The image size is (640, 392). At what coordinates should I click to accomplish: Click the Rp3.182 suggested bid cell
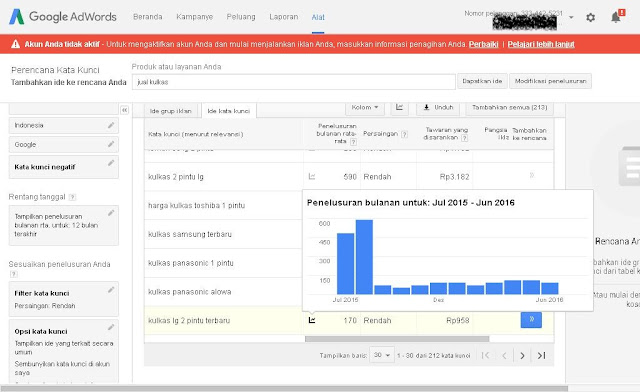coord(454,176)
